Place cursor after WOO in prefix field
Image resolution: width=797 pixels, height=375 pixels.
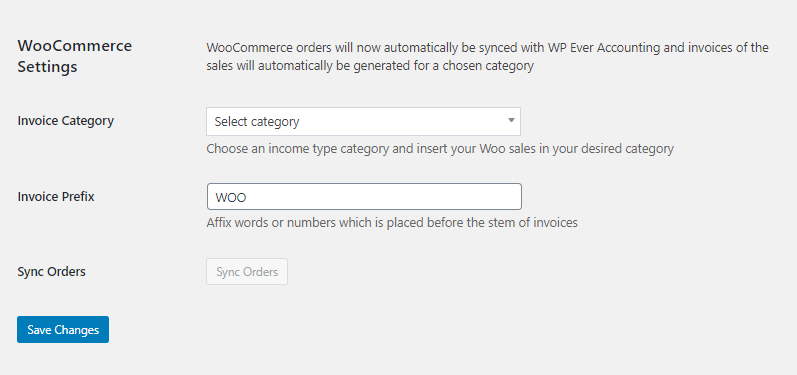tap(248, 197)
